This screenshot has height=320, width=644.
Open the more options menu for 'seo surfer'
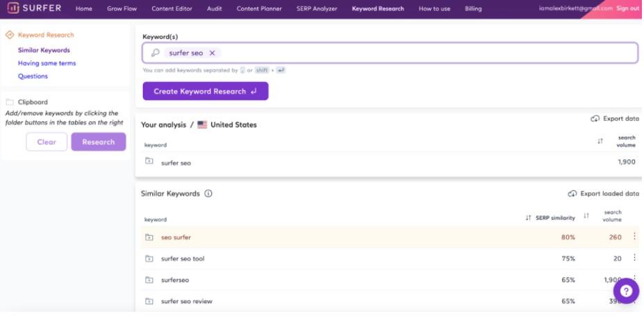(x=634, y=236)
